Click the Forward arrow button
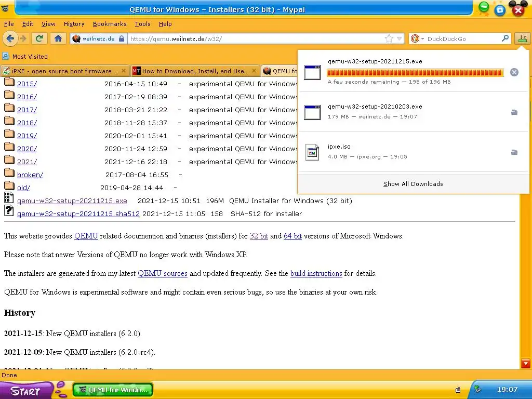This screenshot has width=532, height=399. coord(23,38)
